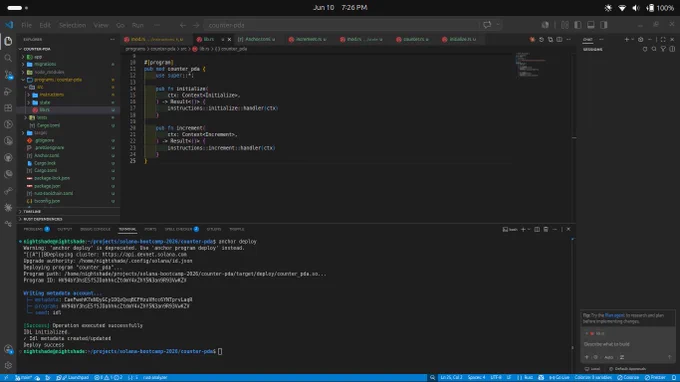Toggle secondary side bar layout button
The width and height of the screenshot is (680, 382).
(604, 25)
